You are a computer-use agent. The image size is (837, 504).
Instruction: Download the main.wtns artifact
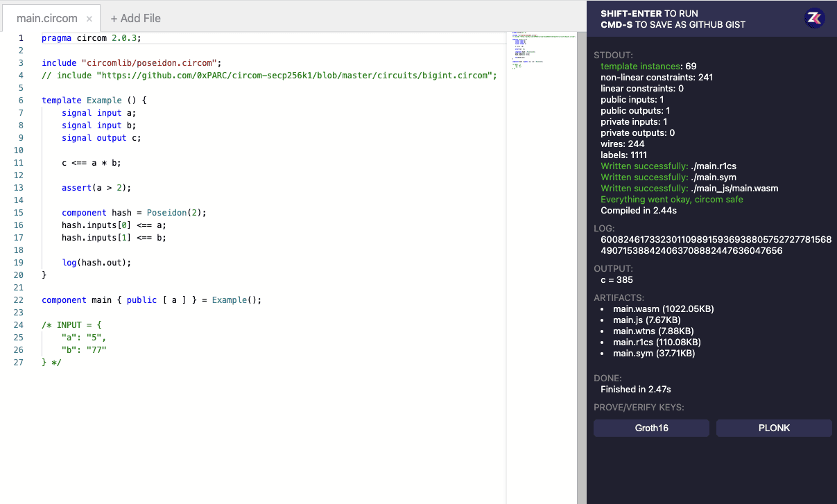point(653,331)
